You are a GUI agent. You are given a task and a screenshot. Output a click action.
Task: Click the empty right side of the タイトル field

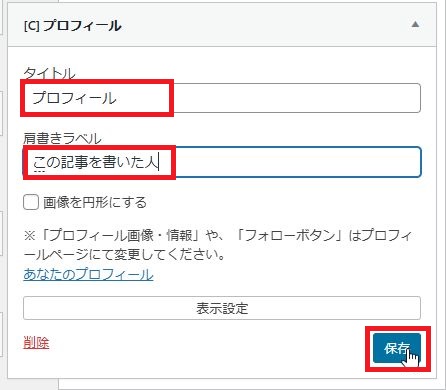click(x=297, y=98)
